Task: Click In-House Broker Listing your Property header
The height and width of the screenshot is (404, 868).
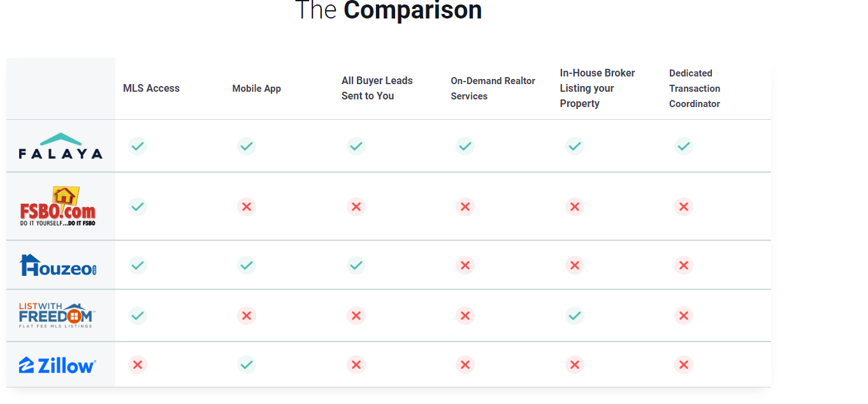Action: 597,89
